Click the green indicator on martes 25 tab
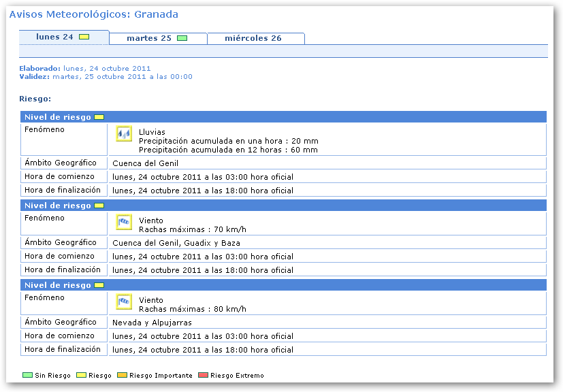 pyautogui.click(x=182, y=38)
